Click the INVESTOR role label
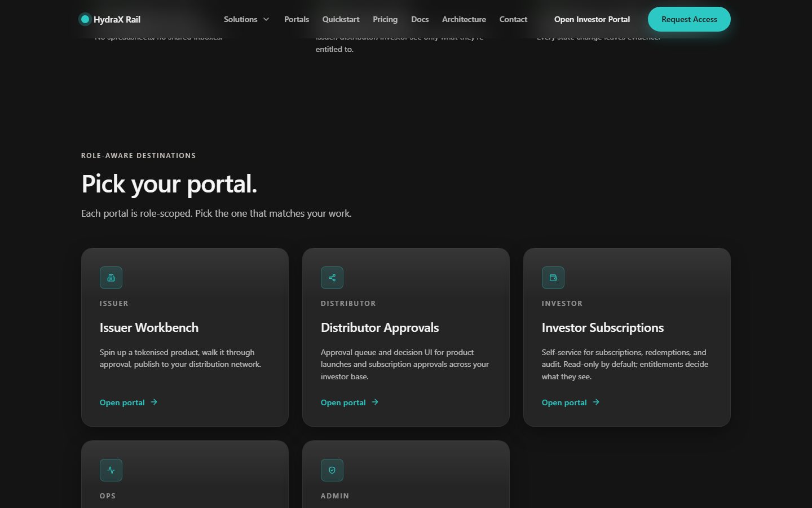 (562, 303)
